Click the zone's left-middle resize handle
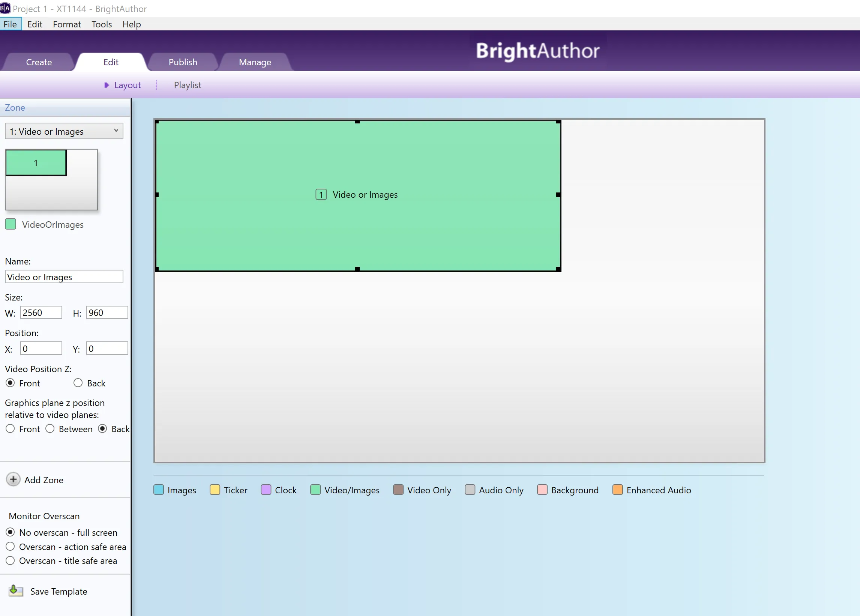The image size is (860, 616). pos(157,195)
